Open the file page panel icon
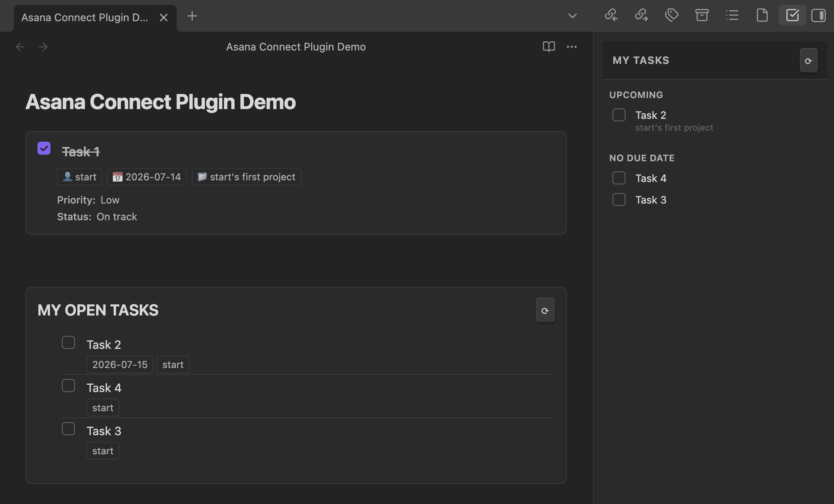Viewport: 834px width, 504px height. (x=762, y=15)
